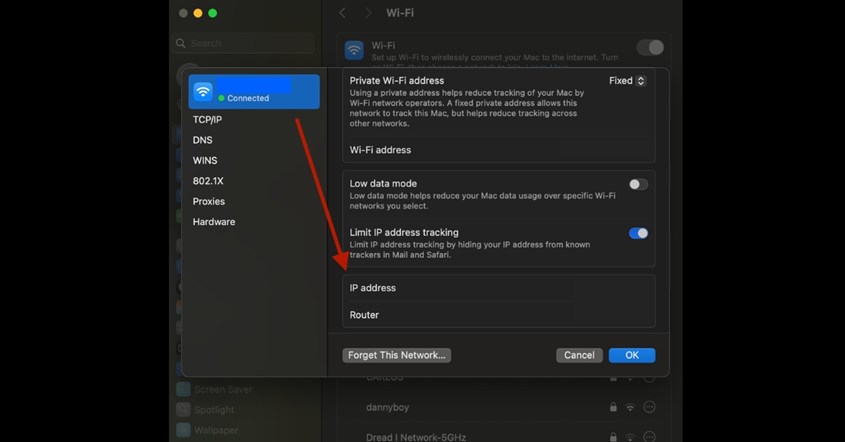Click the Screen Saver sidebar icon
845x442 pixels.
[183, 389]
